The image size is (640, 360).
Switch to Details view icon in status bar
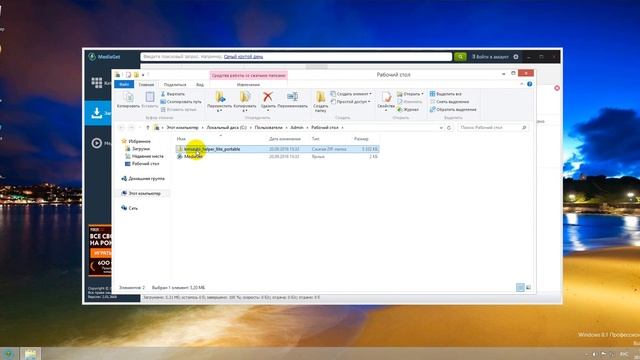tap(520, 288)
